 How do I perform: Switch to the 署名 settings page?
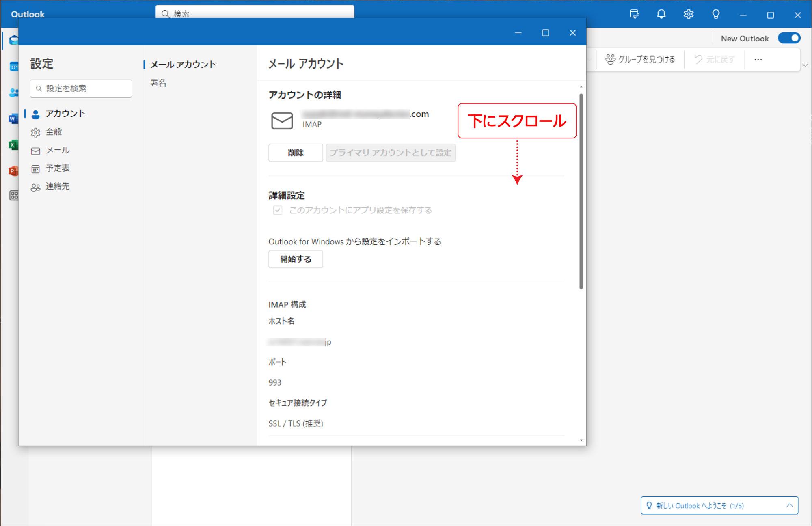(158, 83)
